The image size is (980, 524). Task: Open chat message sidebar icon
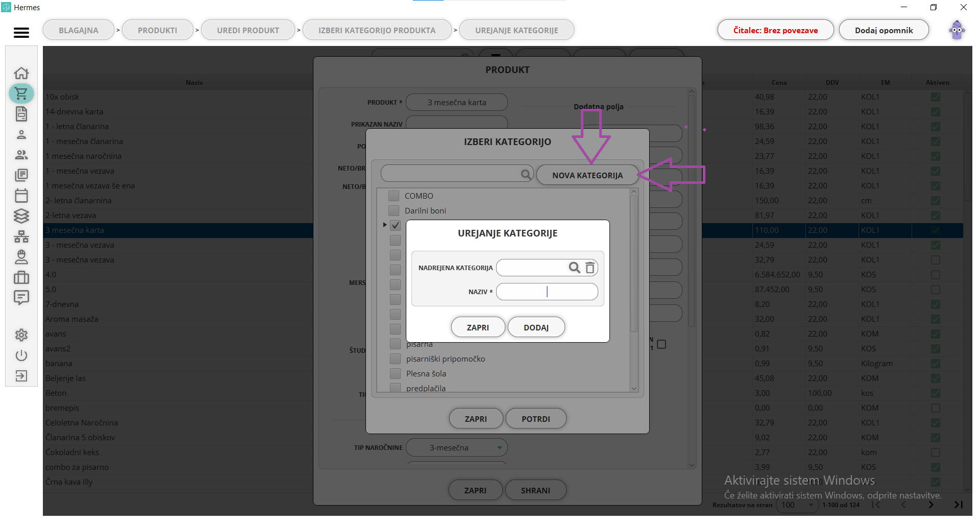(21, 297)
